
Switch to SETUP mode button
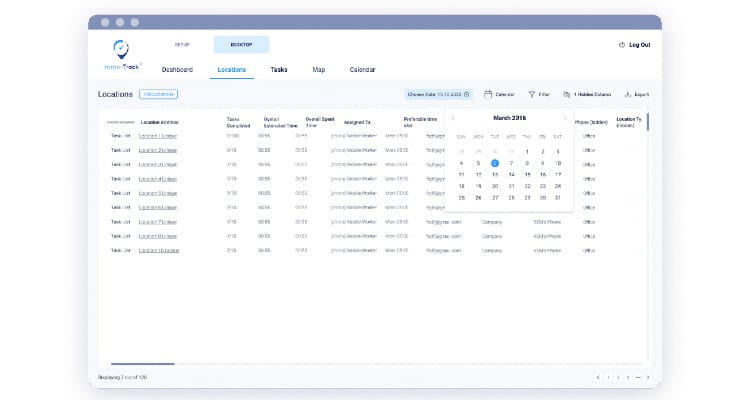coord(182,45)
